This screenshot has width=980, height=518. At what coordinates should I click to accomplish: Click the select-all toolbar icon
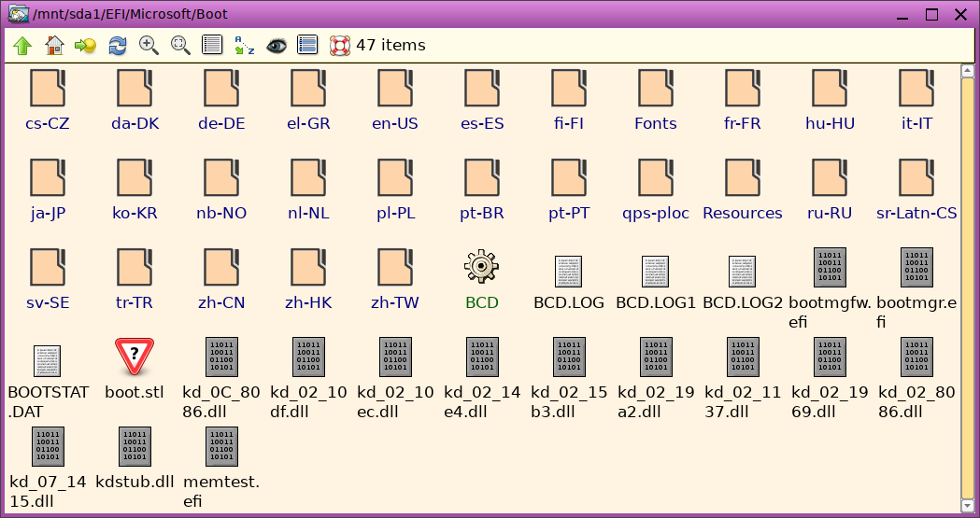tap(307, 45)
